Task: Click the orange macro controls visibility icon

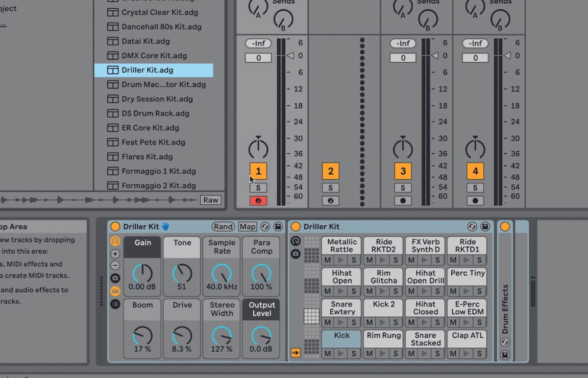Action: (115, 241)
